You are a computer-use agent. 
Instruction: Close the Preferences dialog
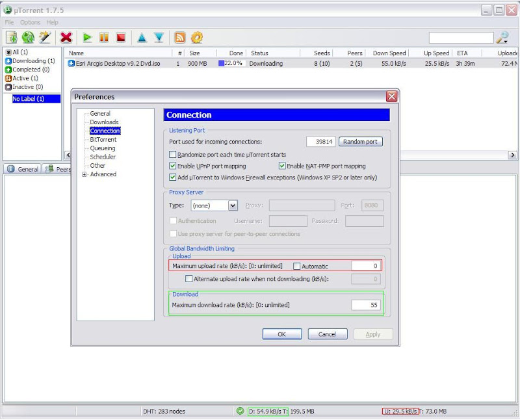pos(392,96)
